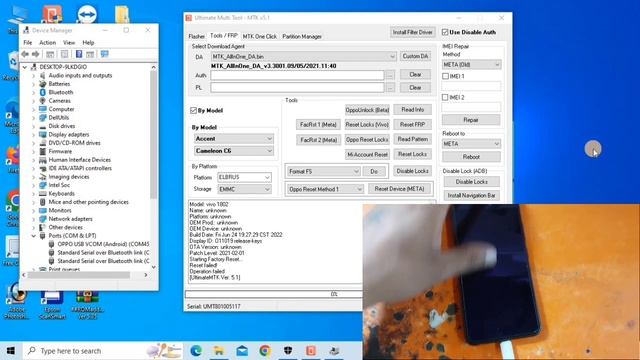
Task: Click Back arrow in Device Manager toolbar
Action: 25,54
